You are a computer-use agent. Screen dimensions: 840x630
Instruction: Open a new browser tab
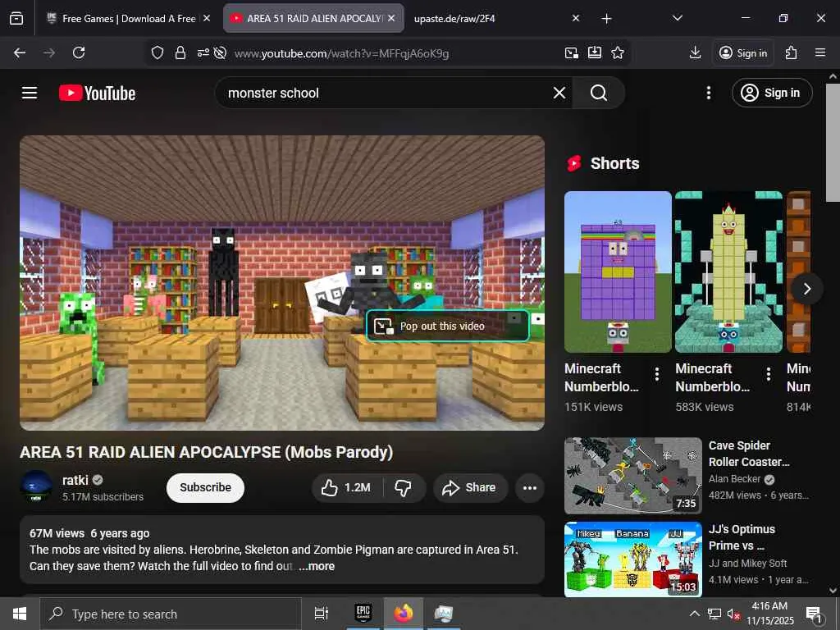pos(606,19)
